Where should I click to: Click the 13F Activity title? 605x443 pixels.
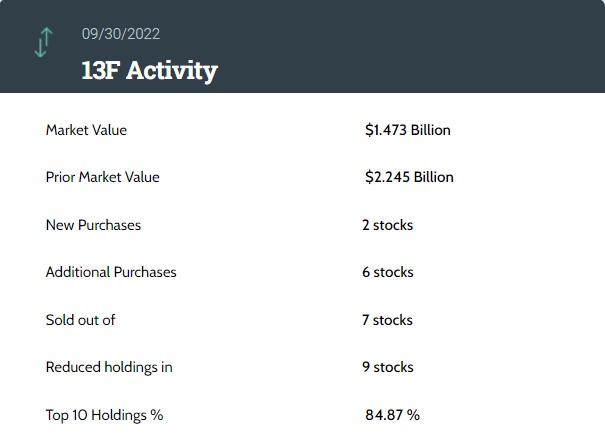[x=149, y=70]
